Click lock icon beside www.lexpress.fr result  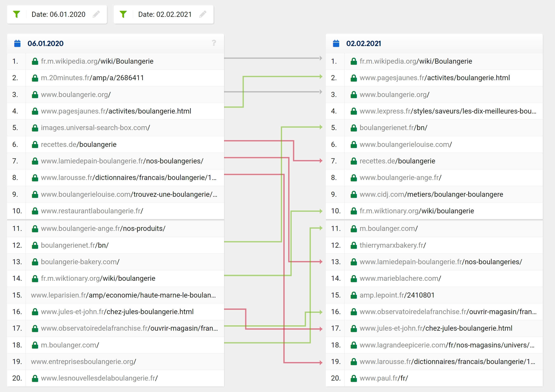click(354, 111)
